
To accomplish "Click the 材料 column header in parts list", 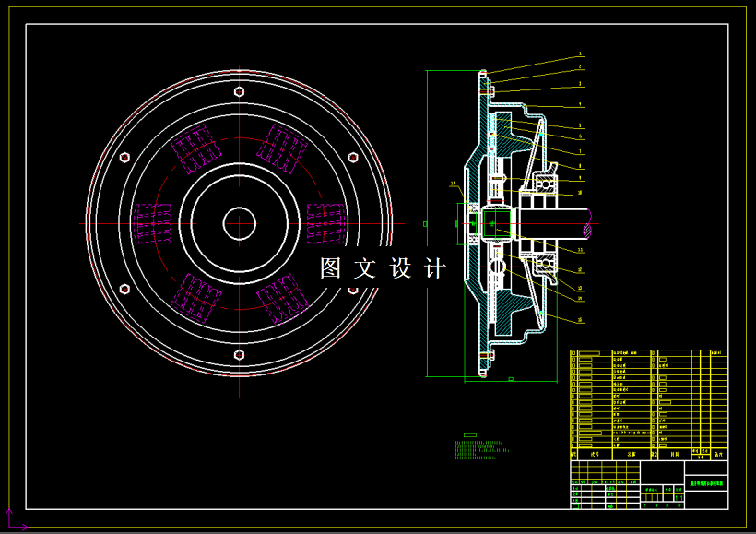I will point(677,454).
